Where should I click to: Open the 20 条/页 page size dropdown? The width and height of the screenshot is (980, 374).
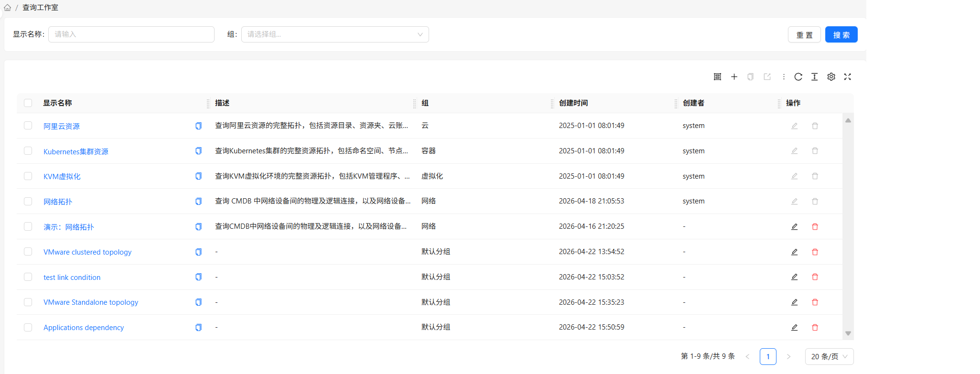pyautogui.click(x=829, y=357)
